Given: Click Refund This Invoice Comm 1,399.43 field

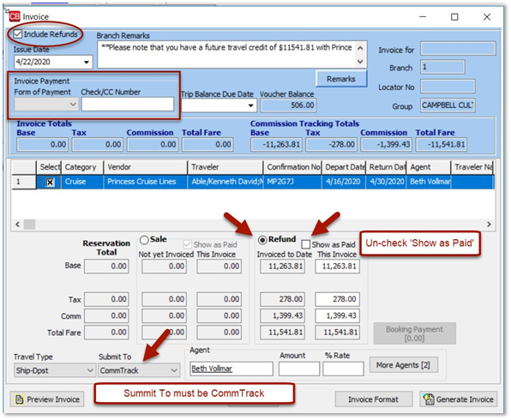Looking at the screenshot, I should click(337, 315).
